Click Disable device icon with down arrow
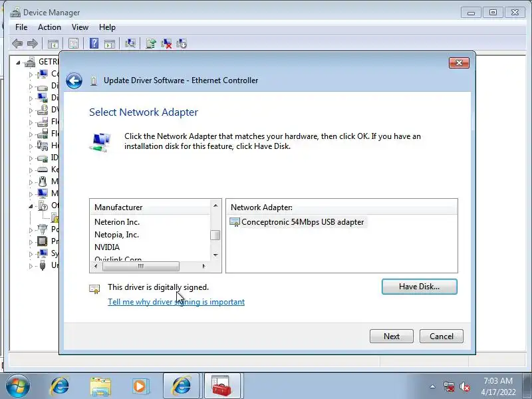Image resolution: width=532 pixels, height=399 pixels. point(182,44)
